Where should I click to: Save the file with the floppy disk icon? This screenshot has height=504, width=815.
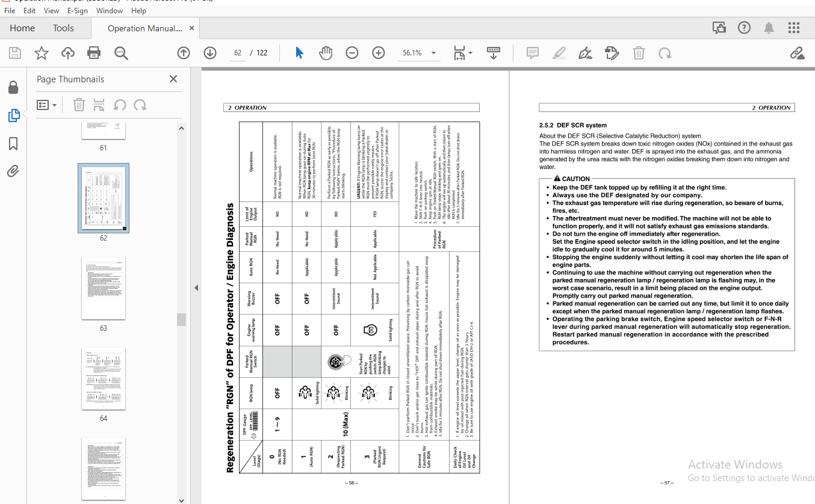point(15,53)
